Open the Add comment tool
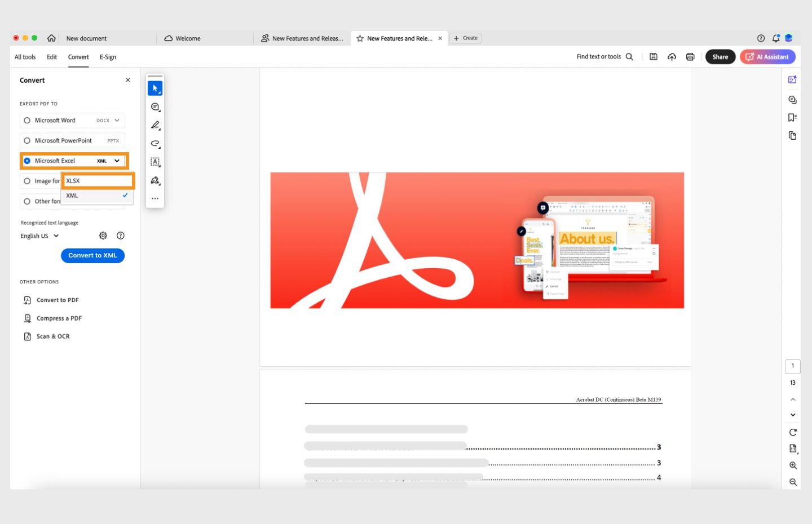This screenshot has width=812, height=524. [155, 106]
